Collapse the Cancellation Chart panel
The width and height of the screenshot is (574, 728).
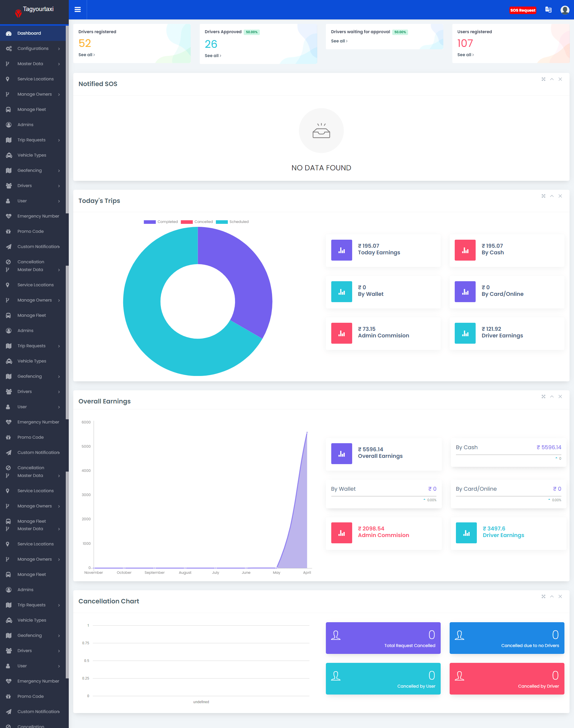click(552, 597)
